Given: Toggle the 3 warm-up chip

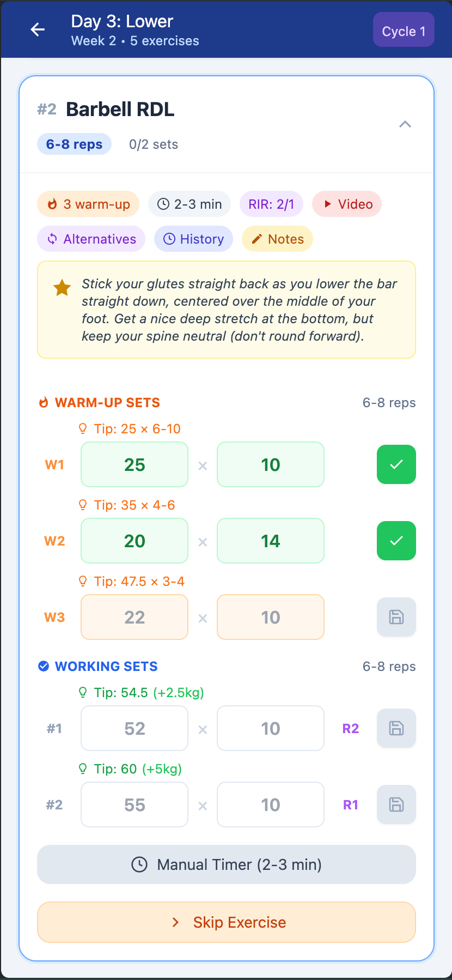Looking at the screenshot, I should [x=88, y=204].
